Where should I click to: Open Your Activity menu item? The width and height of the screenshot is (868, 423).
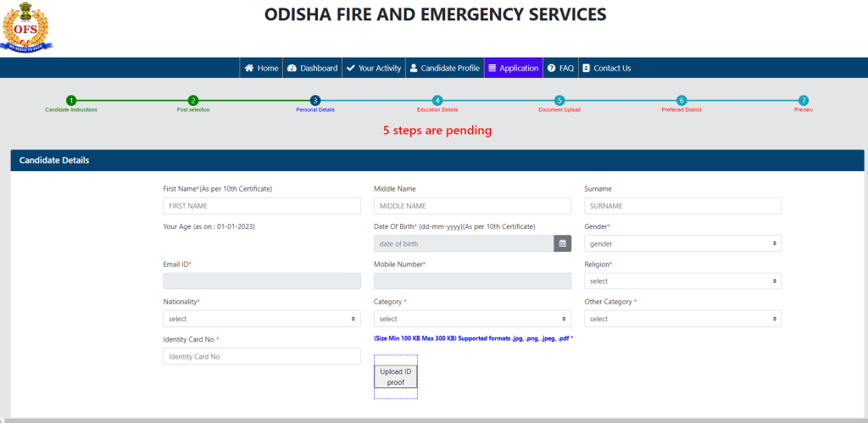pyautogui.click(x=374, y=68)
